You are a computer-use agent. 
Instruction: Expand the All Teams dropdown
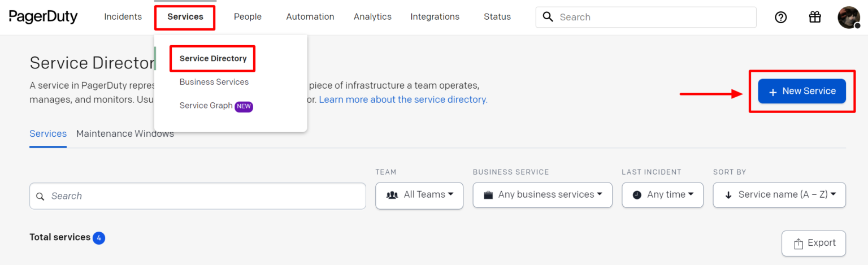coord(419,195)
